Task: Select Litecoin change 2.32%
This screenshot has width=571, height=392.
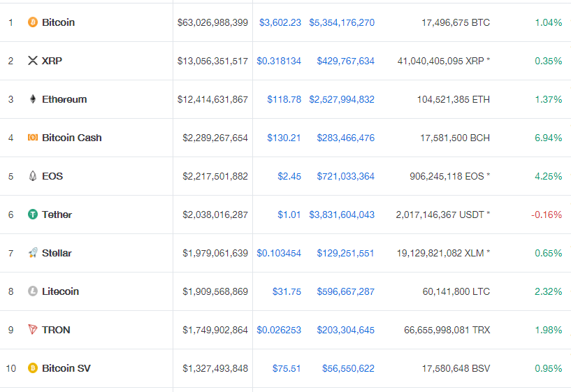Action: pyautogui.click(x=549, y=291)
